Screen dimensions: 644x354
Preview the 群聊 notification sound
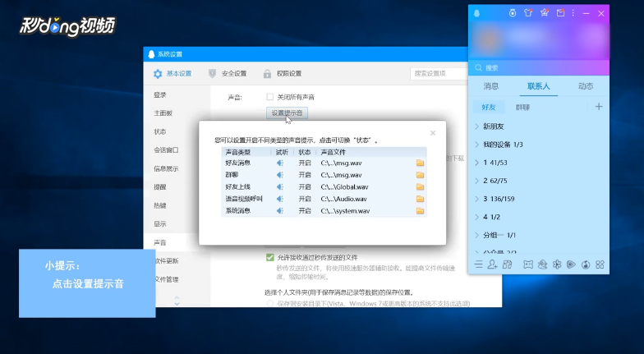pyautogui.click(x=280, y=175)
